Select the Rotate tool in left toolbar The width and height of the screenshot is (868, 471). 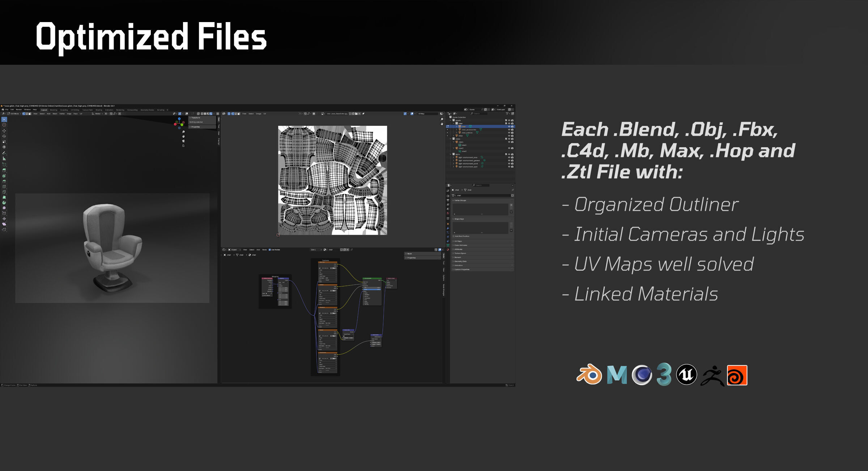click(4, 136)
